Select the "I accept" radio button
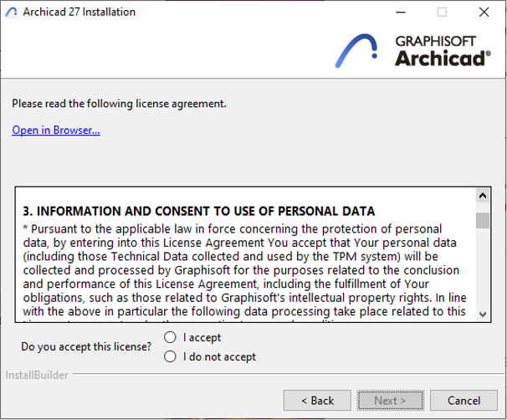This screenshot has width=507, height=420. coord(170,337)
